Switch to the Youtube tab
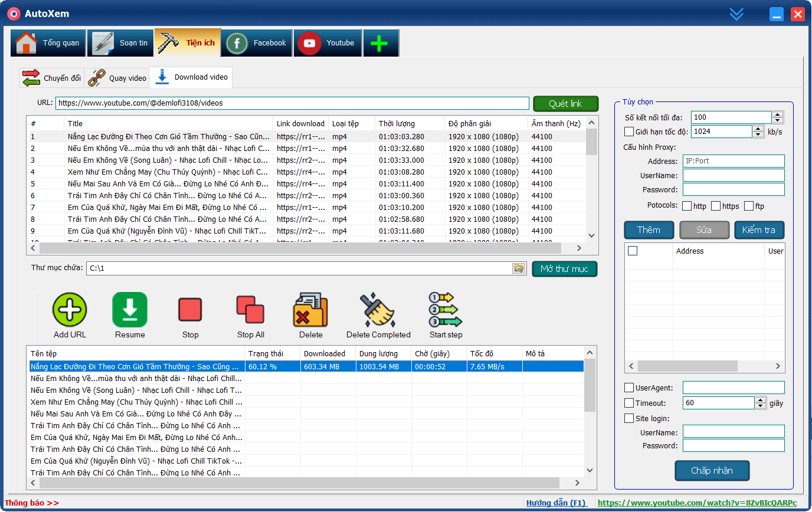This screenshot has height=512, width=812. click(328, 43)
